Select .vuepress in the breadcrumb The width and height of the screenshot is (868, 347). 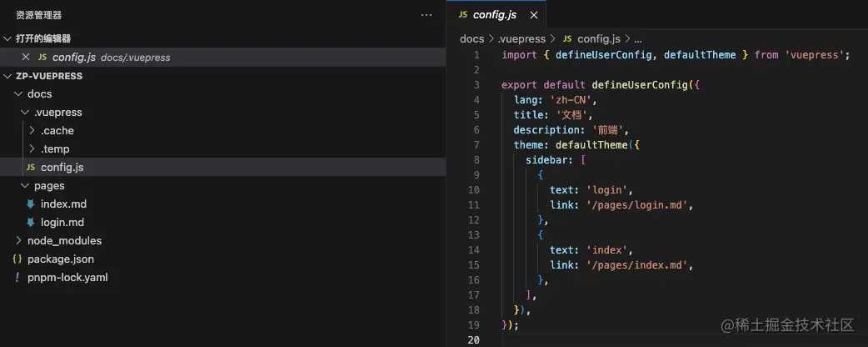tap(521, 39)
